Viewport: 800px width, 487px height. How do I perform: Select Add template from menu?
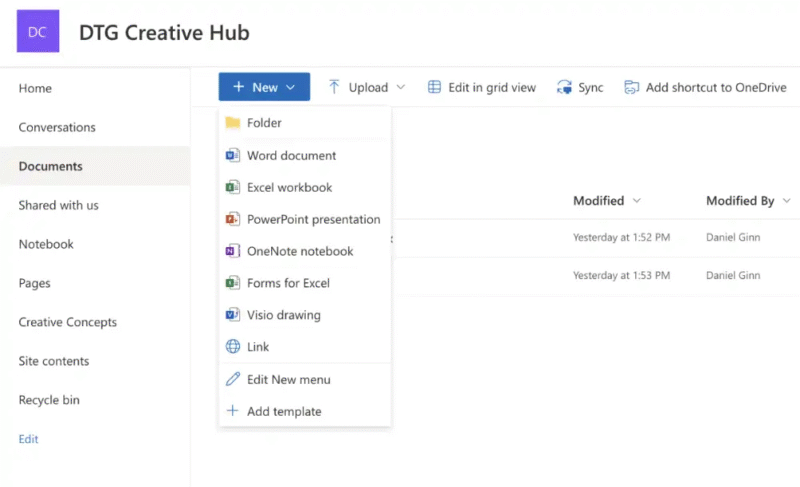[x=284, y=411]
